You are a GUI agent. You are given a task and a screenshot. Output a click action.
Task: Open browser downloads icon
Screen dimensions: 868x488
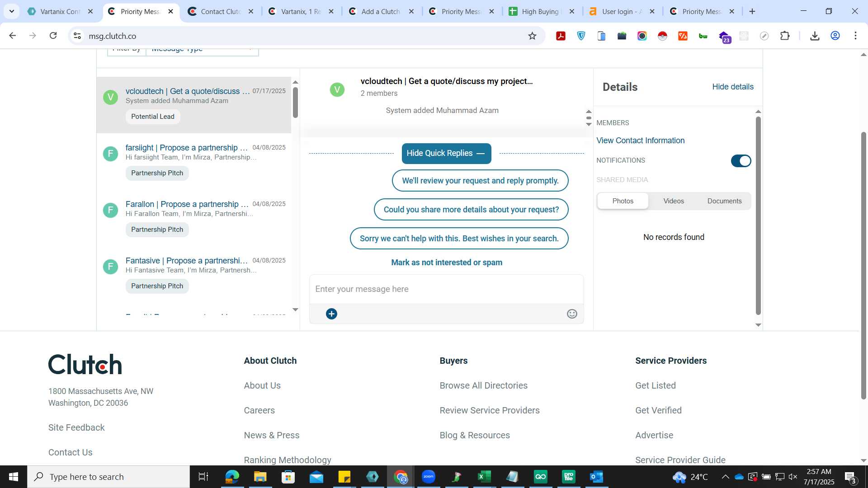pyautogui.click(x=815, y=36)
